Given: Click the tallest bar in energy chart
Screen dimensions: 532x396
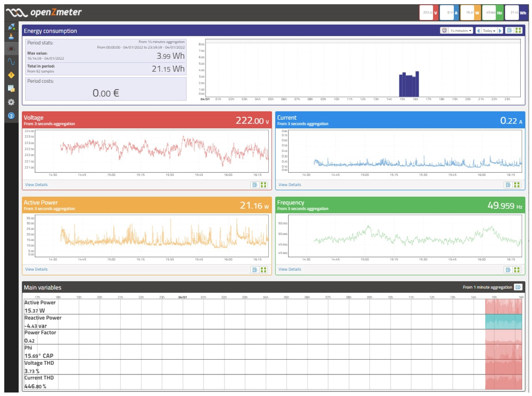Looking at the screenshot, I should point(417,84).
